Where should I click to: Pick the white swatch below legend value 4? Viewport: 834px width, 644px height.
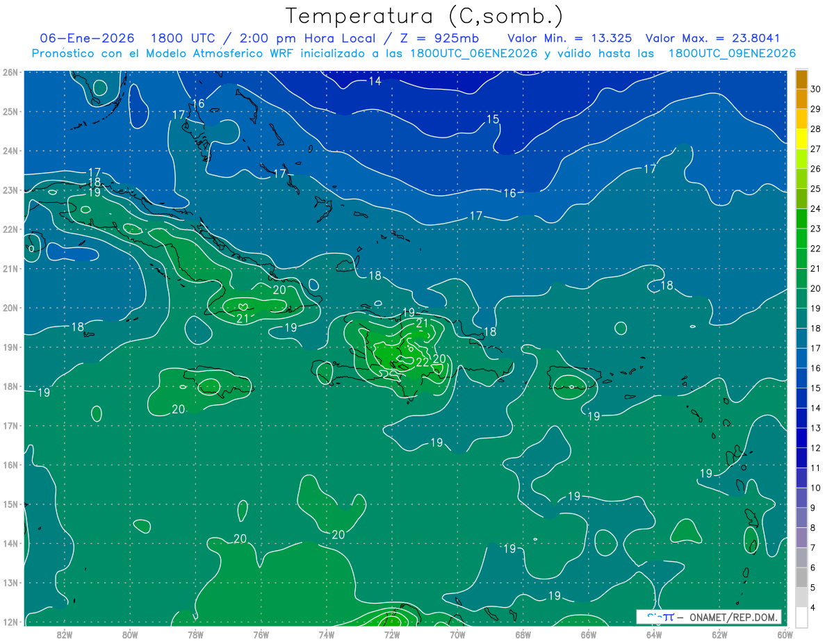801,618
